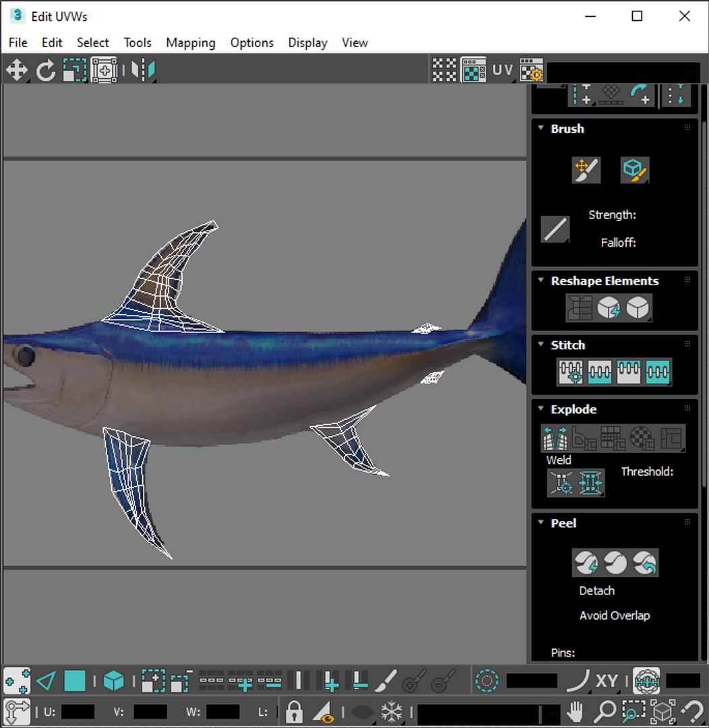Collapse the Explode rollout
Viewport: 709px width, 728px height.
541,408
